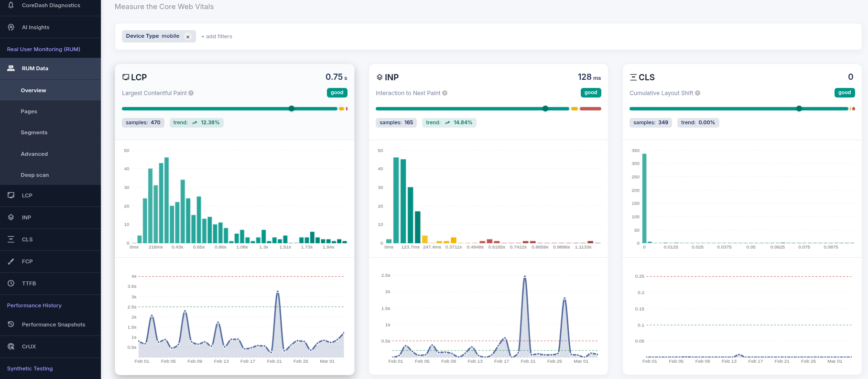
Task: Expand the RUM Data sidebar section
Action: [x=35, y=68]
